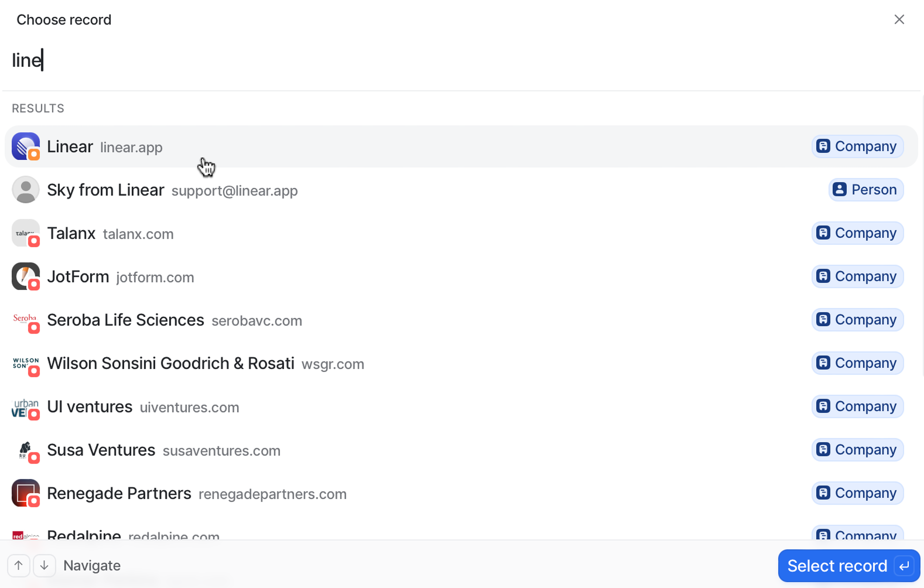Pick the Susa Ventures result row
The image size is (924, 588).
click(101, 450)
